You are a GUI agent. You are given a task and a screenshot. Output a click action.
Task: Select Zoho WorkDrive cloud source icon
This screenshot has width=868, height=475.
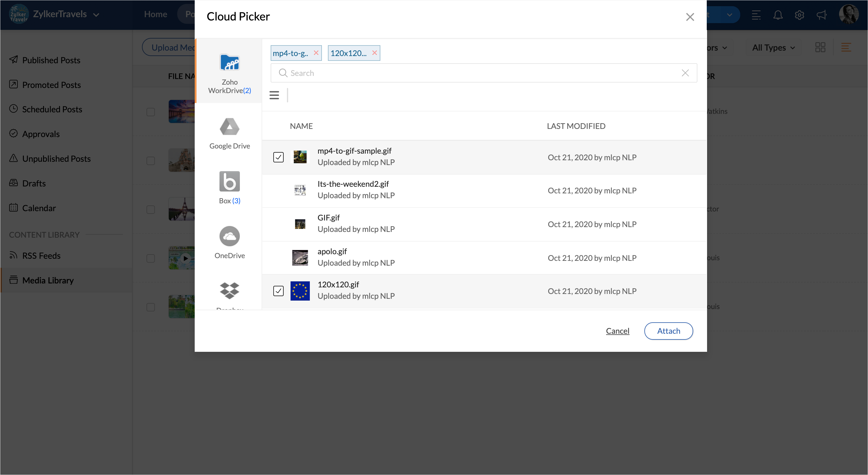tap(229, 63)
